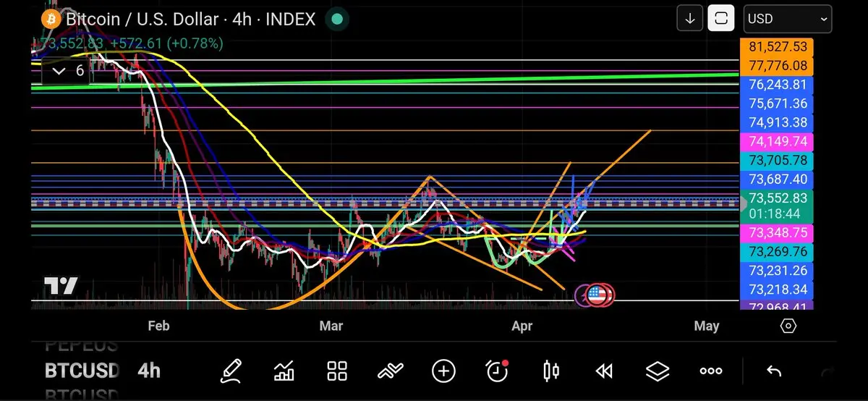Open the US flag economic event marker
Viewport: 868px width, 401px height.
click(x=596, y=295)
